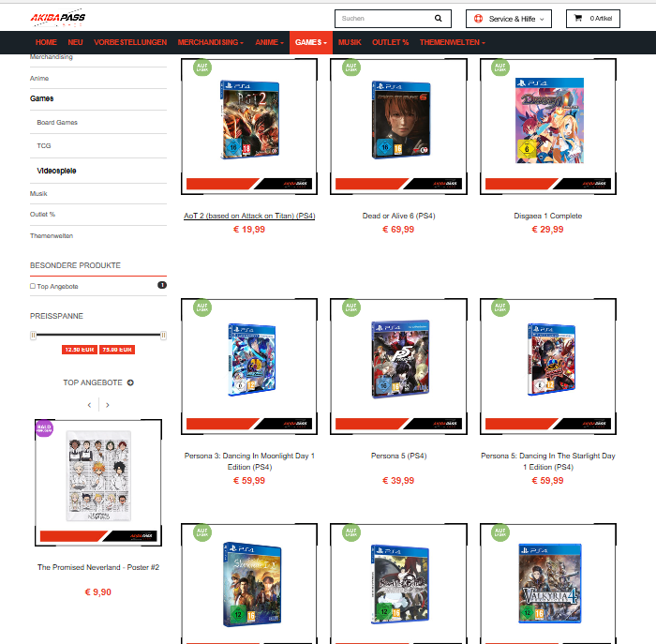Show previous top offer with left chevron
Image resolution: width=656 pixels, height=644 pixels.
pyautogui.click(x=89, y=405)
